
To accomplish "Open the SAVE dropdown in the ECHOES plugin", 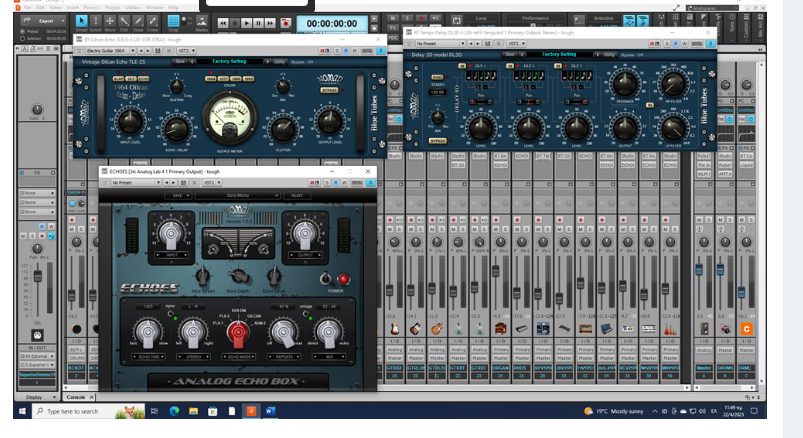I will (x=178, y=195).
